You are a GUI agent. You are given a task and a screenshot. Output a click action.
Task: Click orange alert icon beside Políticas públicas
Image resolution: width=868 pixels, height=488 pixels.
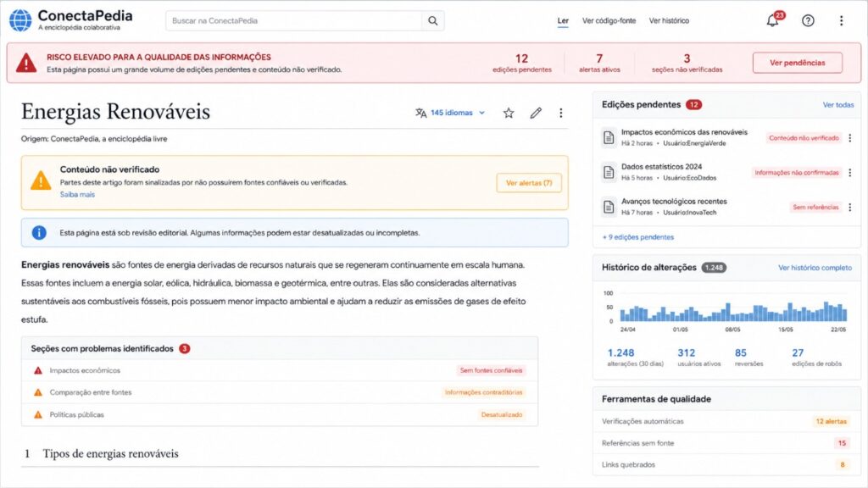[37, 414]
